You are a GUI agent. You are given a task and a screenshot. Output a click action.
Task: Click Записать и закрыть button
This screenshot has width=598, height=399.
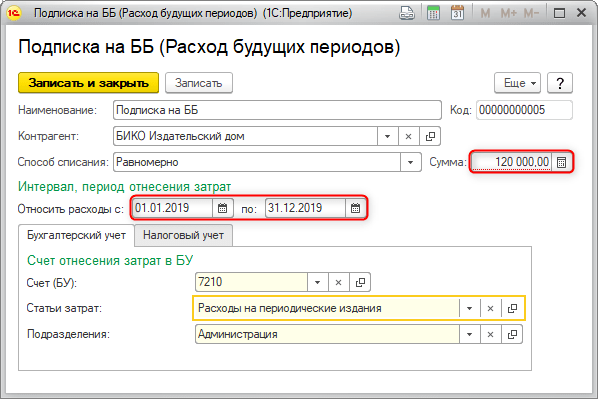tap(88, 83)
